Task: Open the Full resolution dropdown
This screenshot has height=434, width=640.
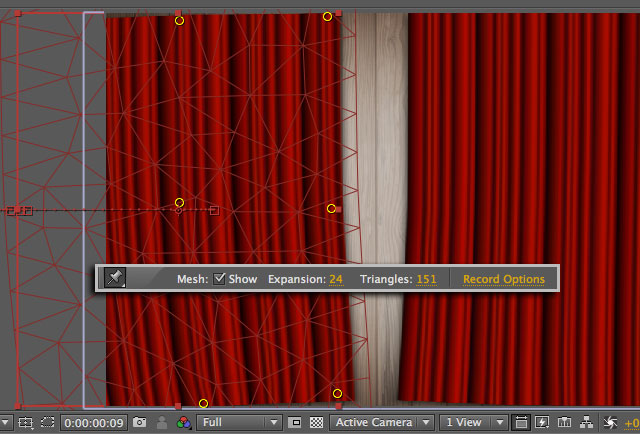Action: pyautogui.click(x=239, y=422)
